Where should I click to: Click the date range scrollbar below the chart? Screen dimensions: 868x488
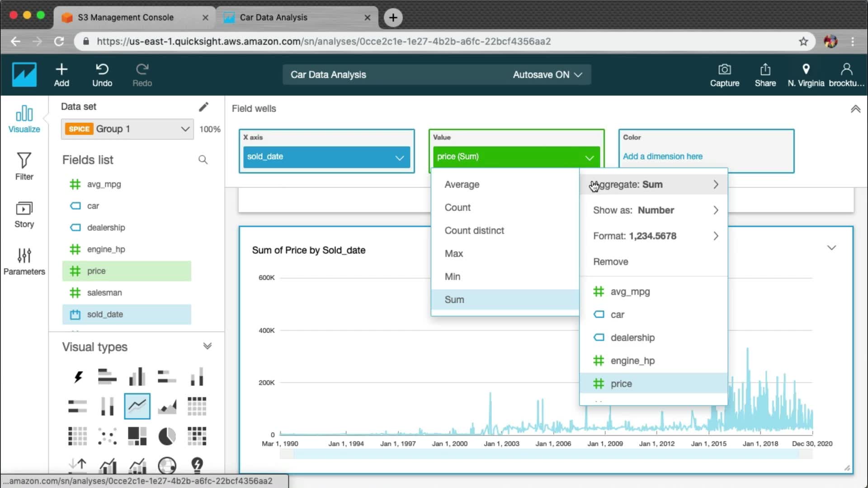(x=546, y=455)
